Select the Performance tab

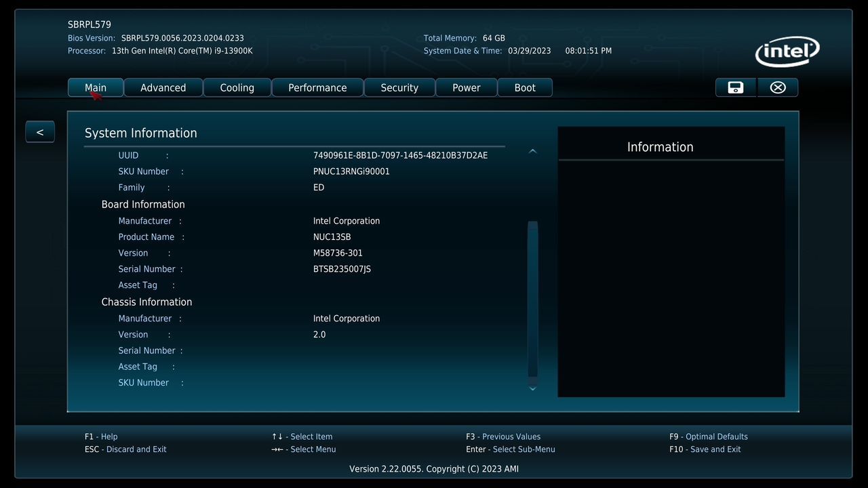tap(317, 87)
